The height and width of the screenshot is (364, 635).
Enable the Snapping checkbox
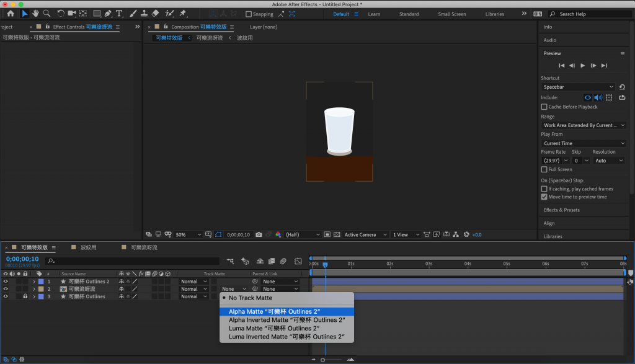click(249, 14)
